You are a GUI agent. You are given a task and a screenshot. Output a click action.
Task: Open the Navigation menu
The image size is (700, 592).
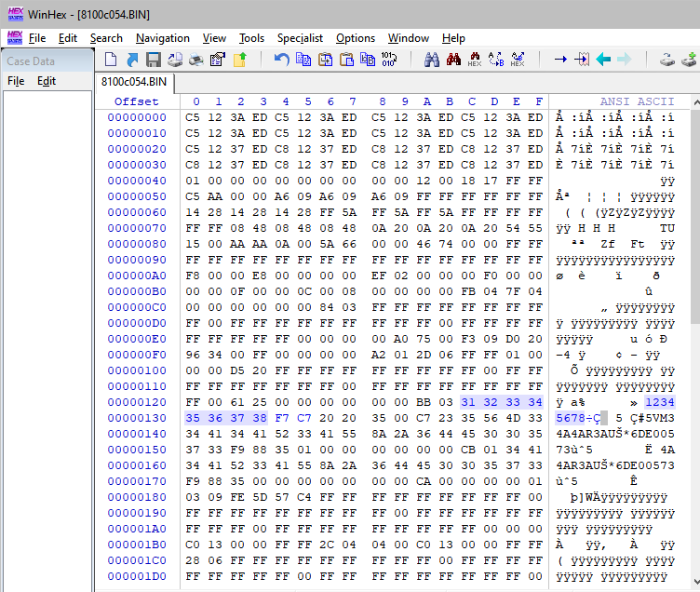(x=162, y=38)
